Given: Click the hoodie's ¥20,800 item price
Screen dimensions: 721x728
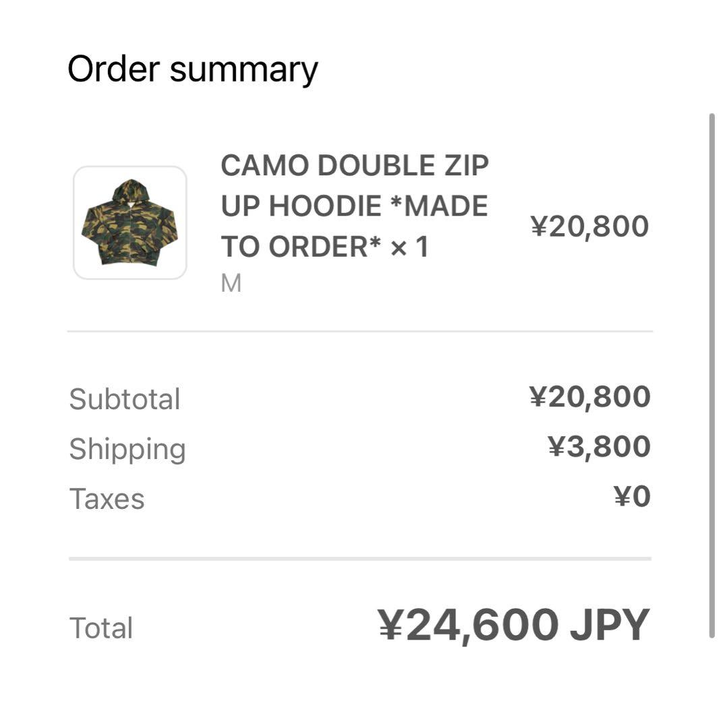Looking at the screenshot, I should (589, 226).
